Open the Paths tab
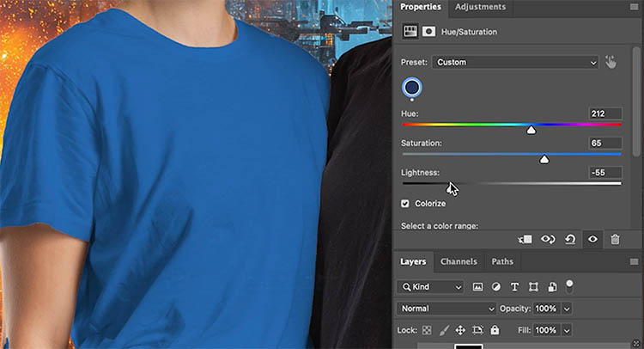The width and height of the screenshot is (644, 349). click(x=502, y=262)
